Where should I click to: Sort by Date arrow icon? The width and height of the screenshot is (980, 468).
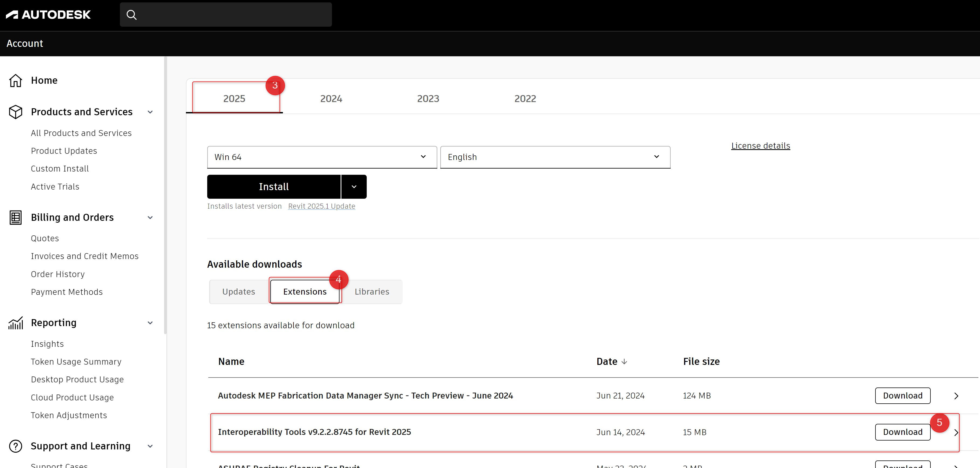(624, 362)
